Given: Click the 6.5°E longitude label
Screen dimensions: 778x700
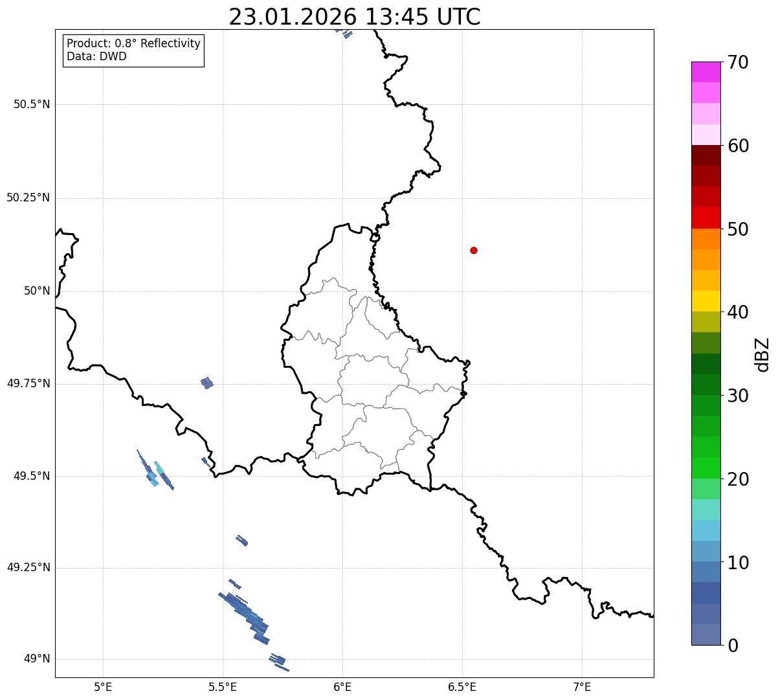Looking at the screenshot, I should pos(462,687).
